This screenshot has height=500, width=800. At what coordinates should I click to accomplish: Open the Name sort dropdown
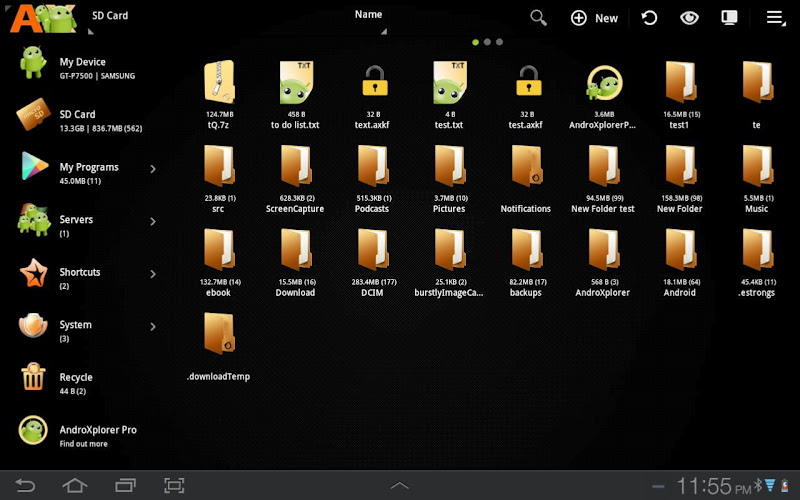(369, 15)
